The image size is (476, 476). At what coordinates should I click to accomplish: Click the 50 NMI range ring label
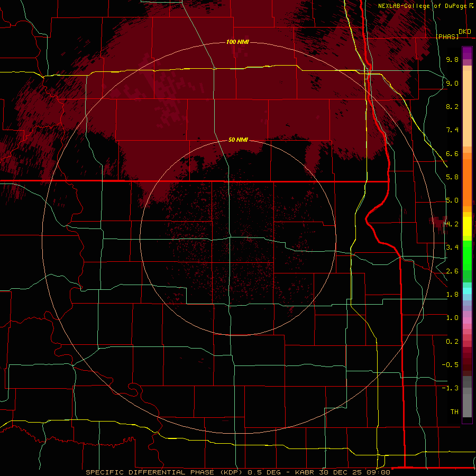238,140
